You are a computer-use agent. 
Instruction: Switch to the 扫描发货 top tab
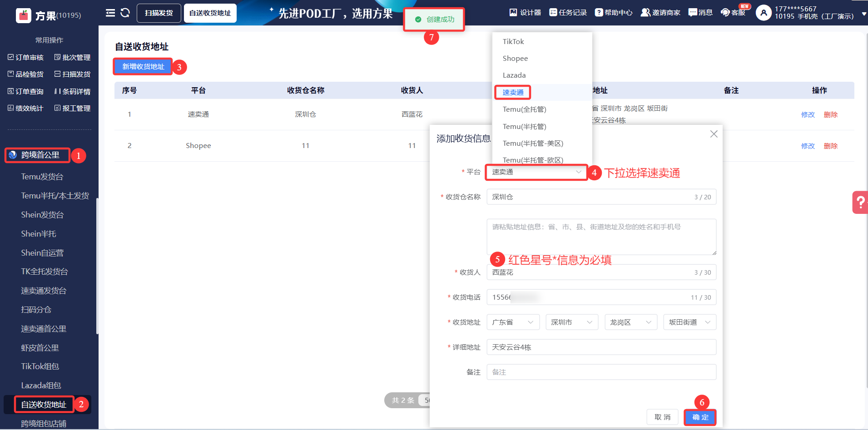(x=159, y=13)
